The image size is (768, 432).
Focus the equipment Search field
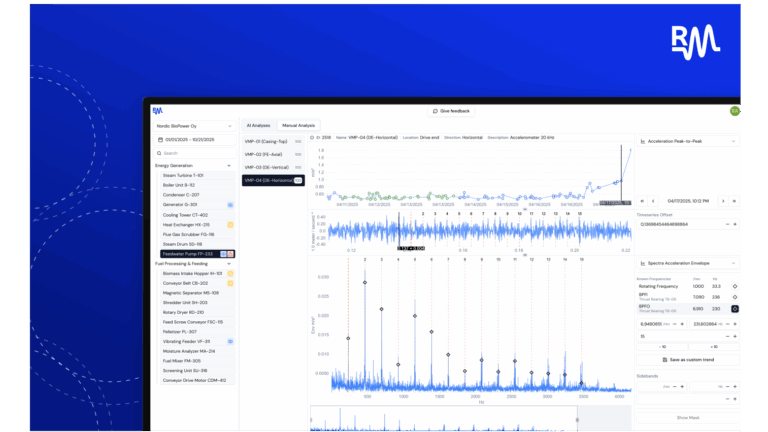point(194,153)
